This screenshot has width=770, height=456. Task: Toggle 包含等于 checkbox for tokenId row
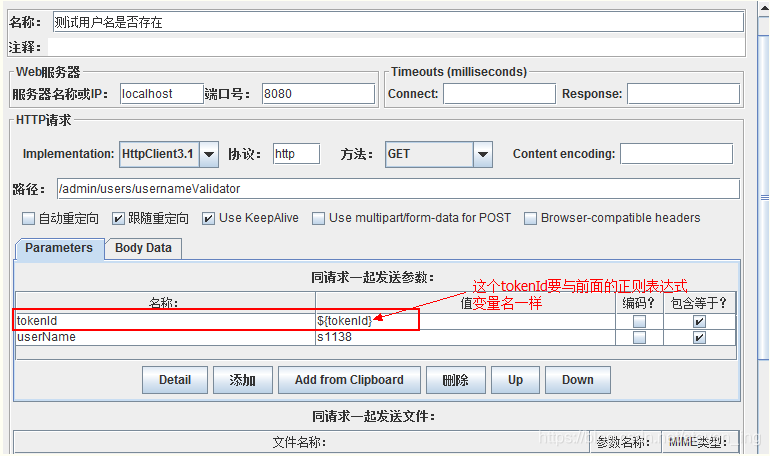click(699, 322)
